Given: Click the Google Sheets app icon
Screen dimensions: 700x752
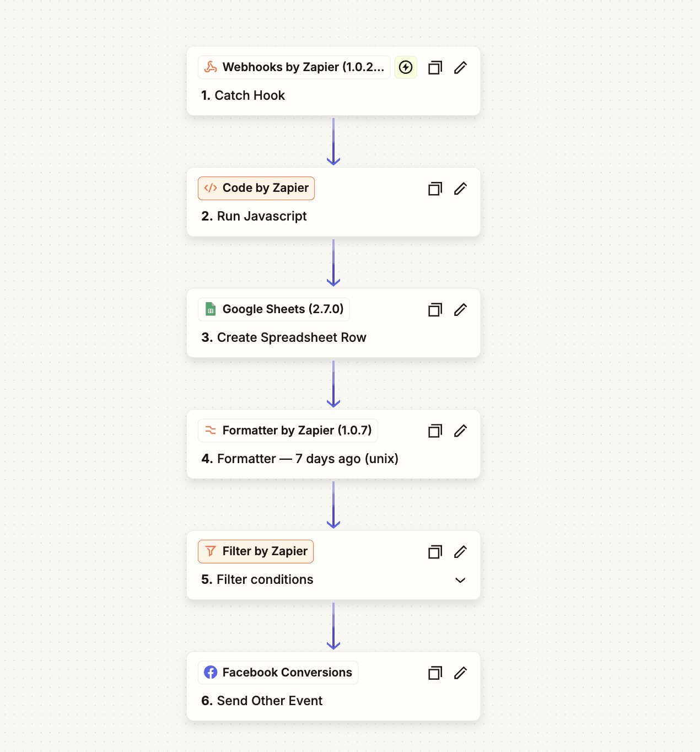Looking at the screenshot, I should pyautogui.click(x=210, y=309).
